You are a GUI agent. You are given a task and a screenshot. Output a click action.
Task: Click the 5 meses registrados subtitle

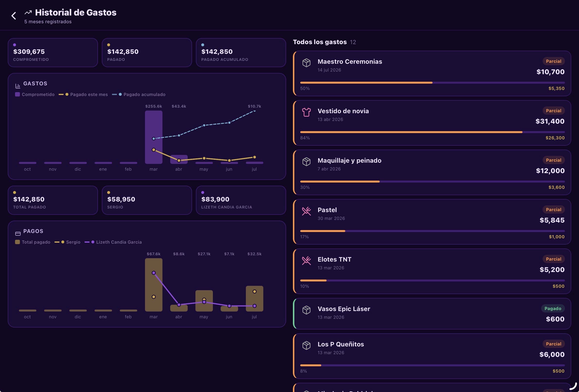click(x=48, y=22)
